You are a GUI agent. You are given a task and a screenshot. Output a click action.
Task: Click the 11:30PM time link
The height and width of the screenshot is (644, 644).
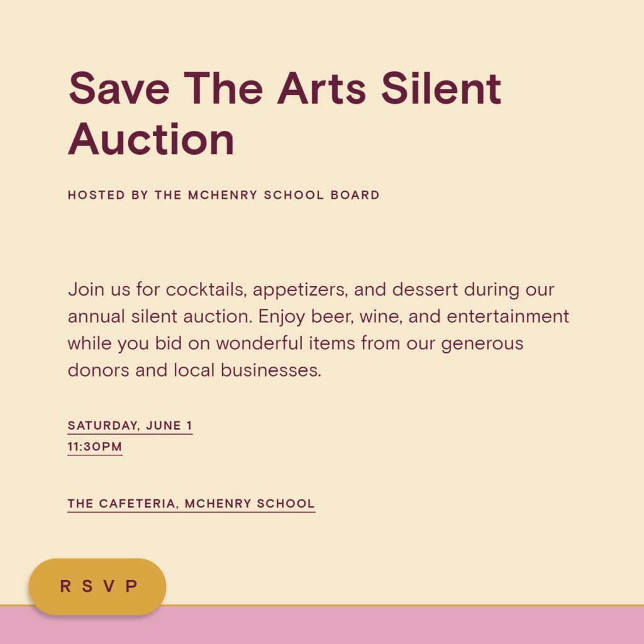[95, 447]
